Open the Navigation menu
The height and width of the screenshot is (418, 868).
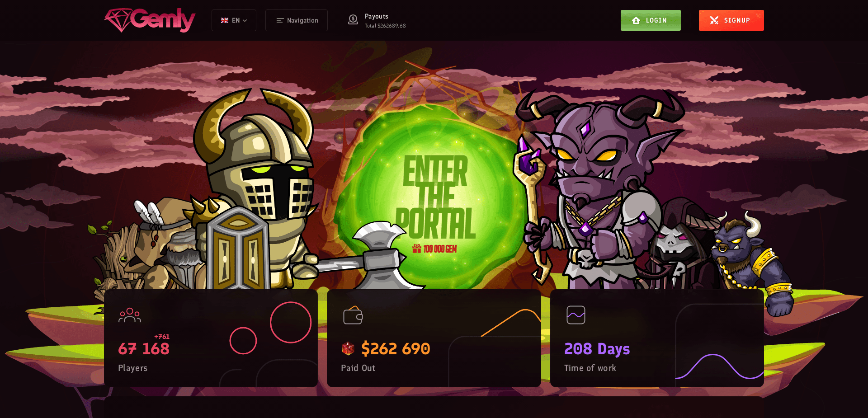click(297, 20)
